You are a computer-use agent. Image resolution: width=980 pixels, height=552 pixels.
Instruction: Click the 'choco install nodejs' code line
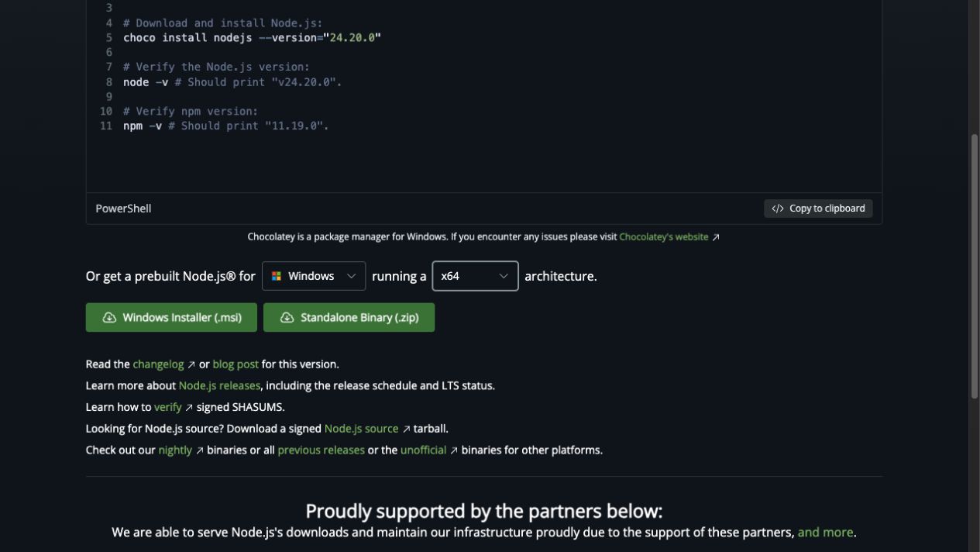[x=252, y=38]
